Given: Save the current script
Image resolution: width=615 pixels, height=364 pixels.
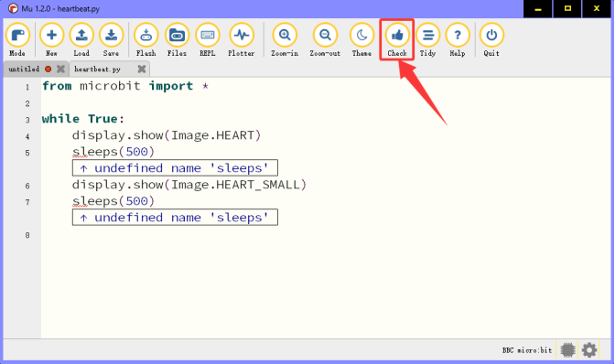Looking at the screenshot, I should [111, 39].
